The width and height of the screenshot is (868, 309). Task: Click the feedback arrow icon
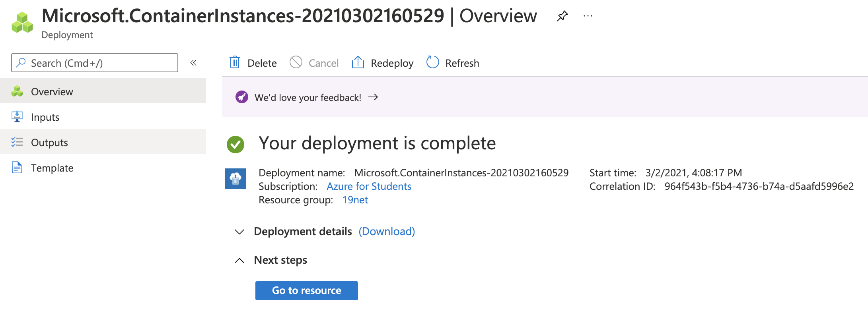click(373, 97)
